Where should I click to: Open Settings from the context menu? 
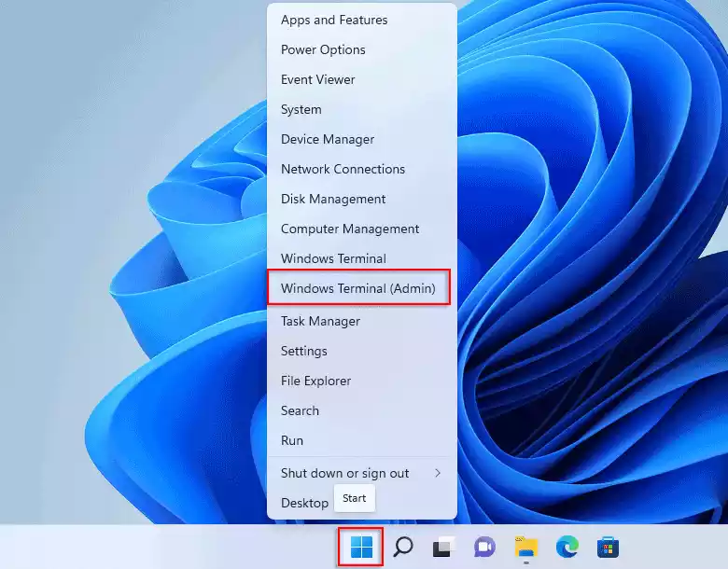304,351
